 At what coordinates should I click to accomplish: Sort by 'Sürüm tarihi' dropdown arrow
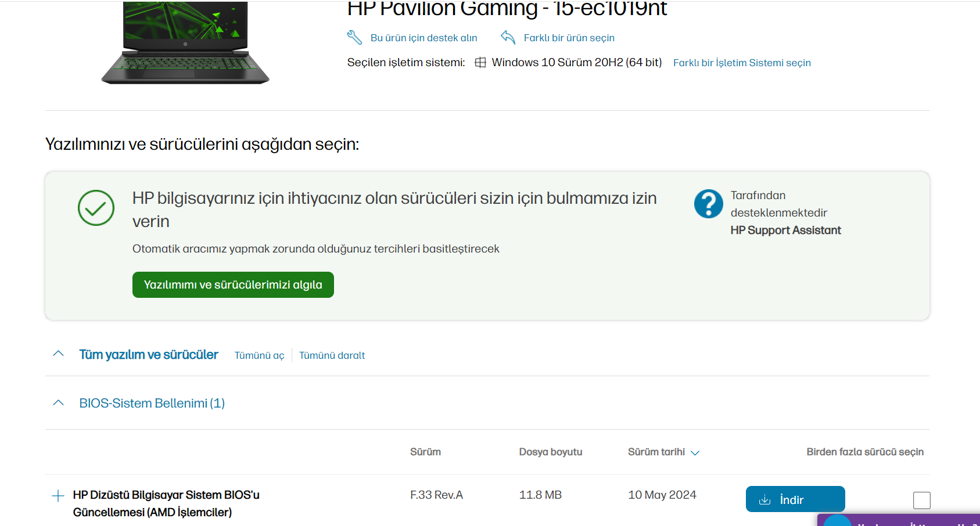[x=695, y=453]
